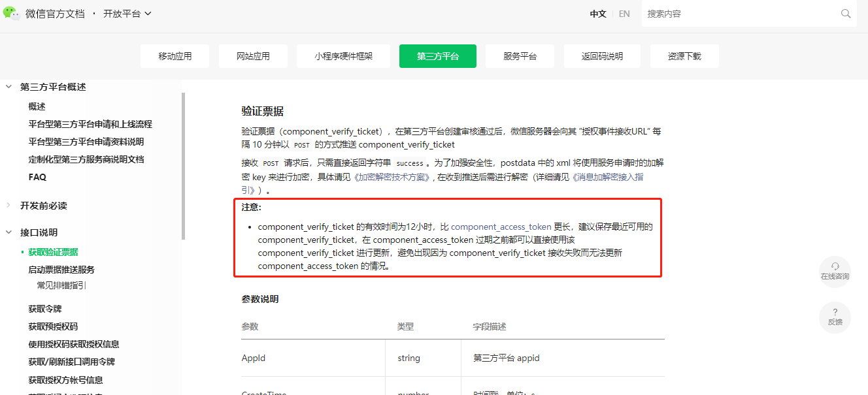868x395 pixels.
Task: Open 定制化型第三方服务商说明文档
Action: point(86,159)
